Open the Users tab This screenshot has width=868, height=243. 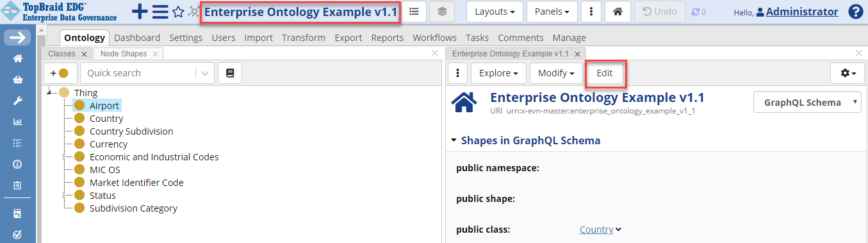tap(224, 38)
